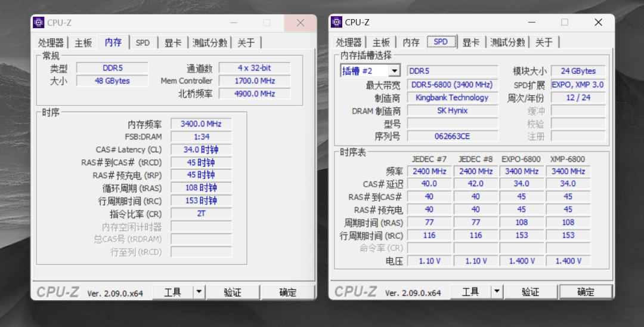Select SPD tab in right CPU-Z window
Viewport: 644px width, 327px height.
tap(441, 42)
